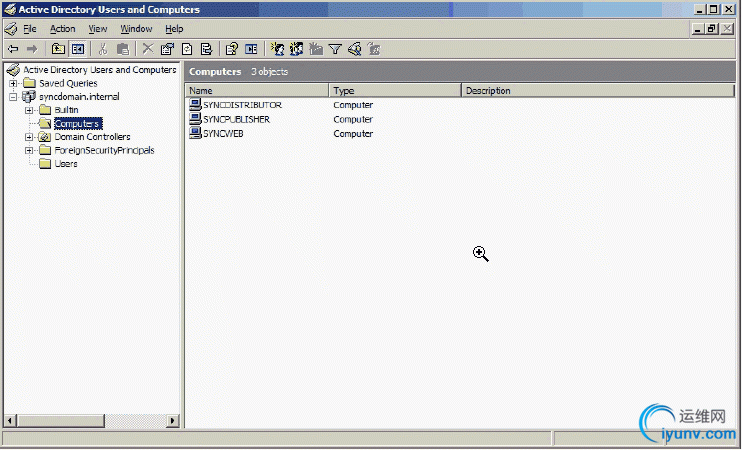Open the View menu
Screen dimensions: 742x450
(x=97, y=29)
